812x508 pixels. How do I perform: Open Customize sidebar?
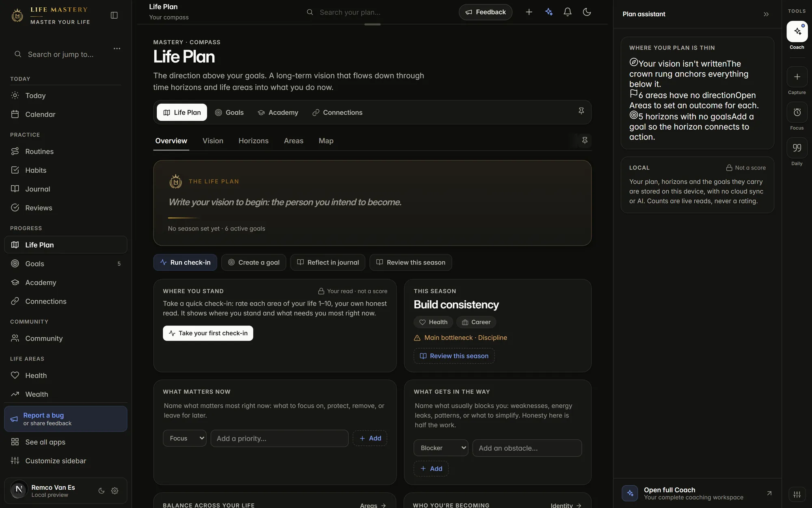pos(65,461)
